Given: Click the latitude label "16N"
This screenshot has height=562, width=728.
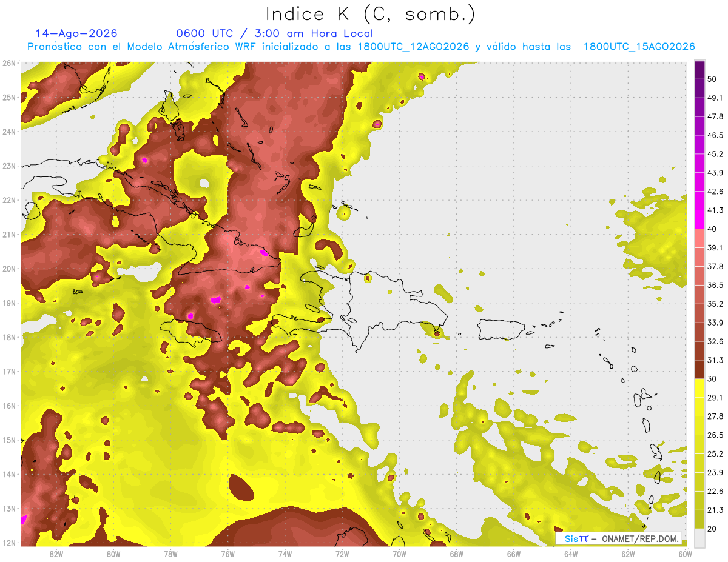Looking at the screenshot, I should click(8, 406).
